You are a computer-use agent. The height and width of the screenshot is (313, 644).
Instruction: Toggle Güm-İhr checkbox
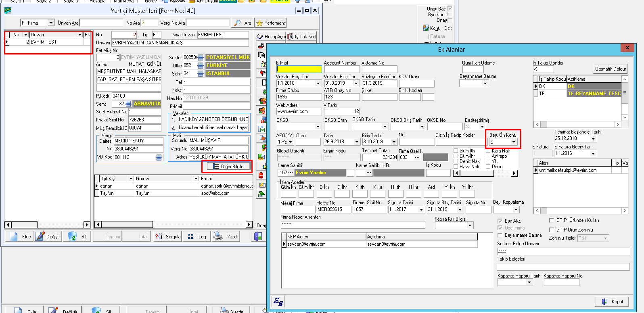[456, 156]
